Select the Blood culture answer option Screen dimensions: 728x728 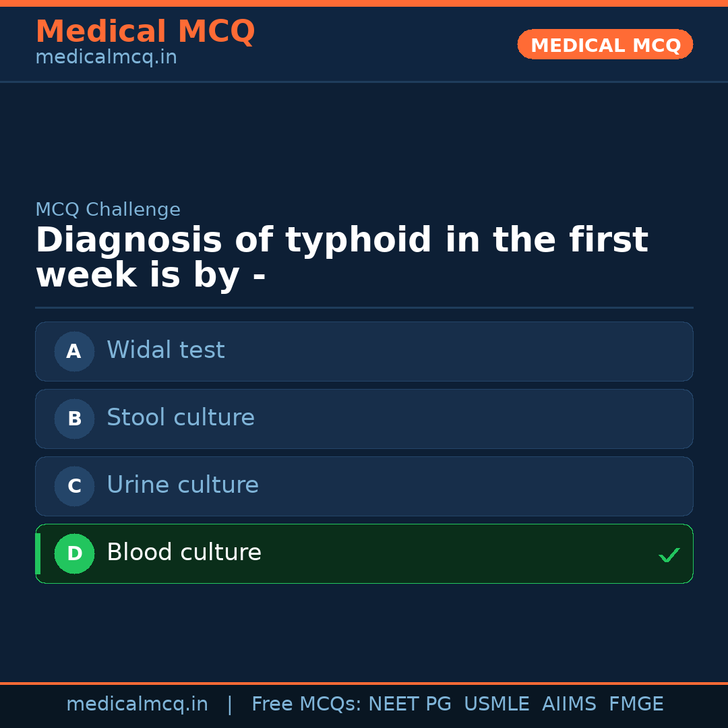364,553
